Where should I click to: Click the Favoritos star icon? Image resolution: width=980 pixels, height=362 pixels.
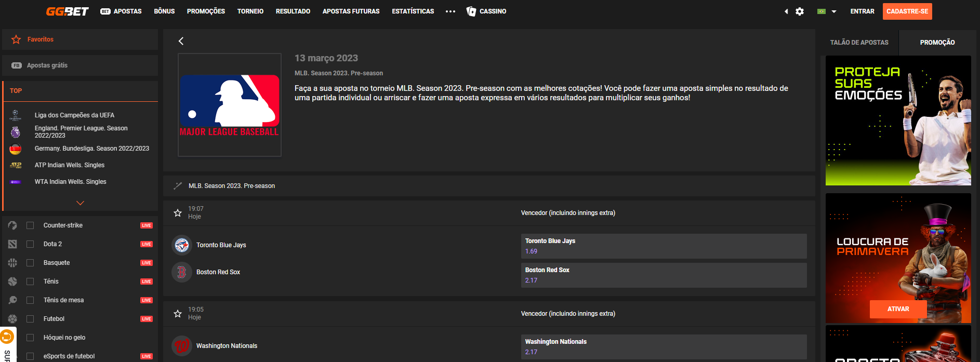16,39
